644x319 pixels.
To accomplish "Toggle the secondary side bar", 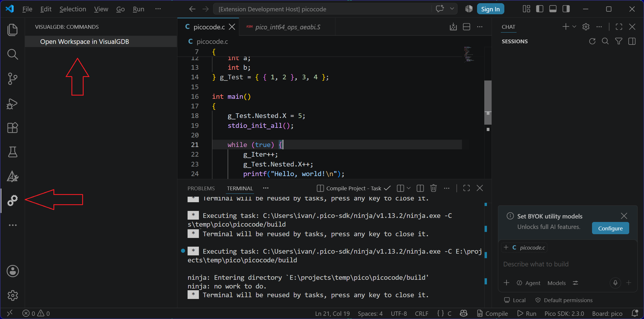I will pos(566,9).
